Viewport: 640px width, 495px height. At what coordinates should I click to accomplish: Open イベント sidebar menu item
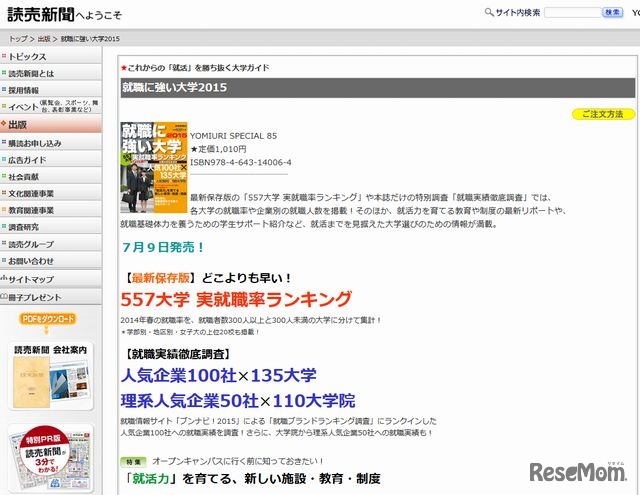(51, 107)
